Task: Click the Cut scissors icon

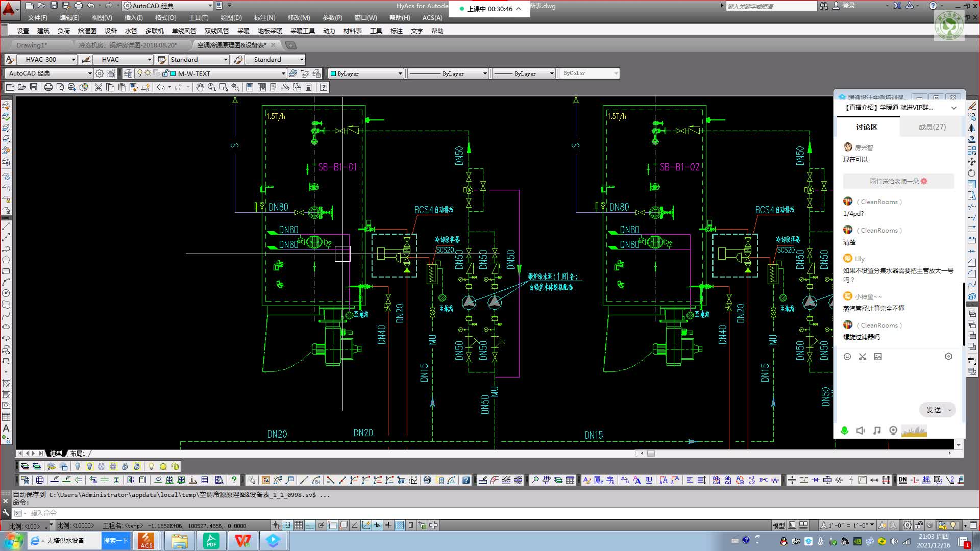Action: pyautogui.click(x=99, y=87)
